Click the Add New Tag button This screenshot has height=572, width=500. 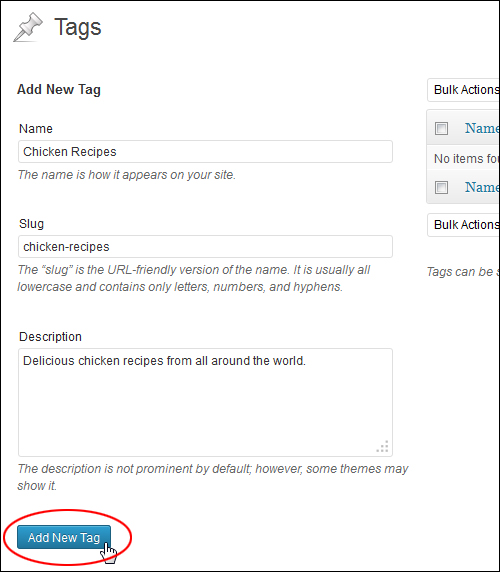click(x=64, y=537)
